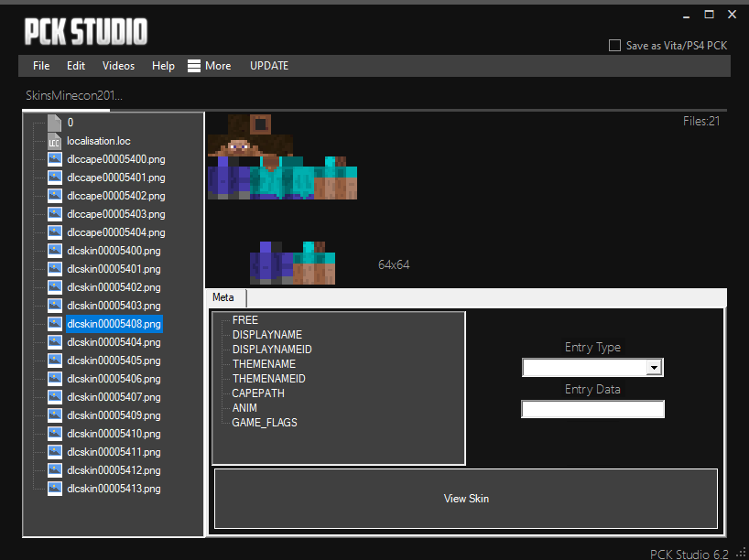Click the 64x64 size label
Viewport: 749px width, 560px height.
click(x=394, y=265)
